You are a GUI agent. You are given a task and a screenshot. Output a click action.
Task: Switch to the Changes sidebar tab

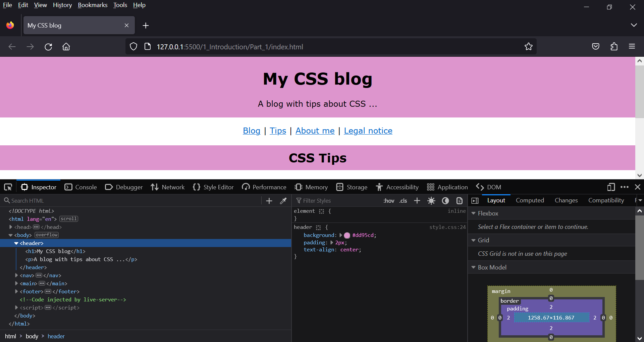(x=566, y=200)
